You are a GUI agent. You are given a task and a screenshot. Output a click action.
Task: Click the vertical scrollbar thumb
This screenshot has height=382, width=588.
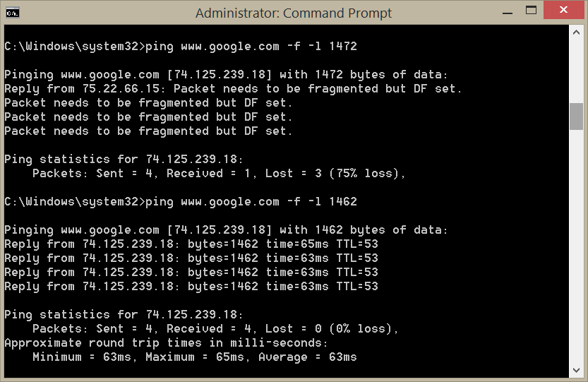tap(576, 117)
